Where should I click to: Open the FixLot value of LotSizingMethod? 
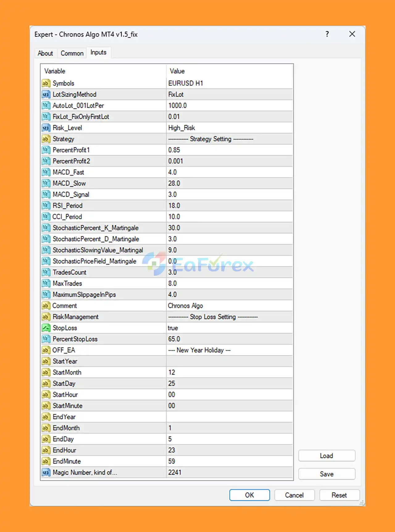tap(230, 94)
